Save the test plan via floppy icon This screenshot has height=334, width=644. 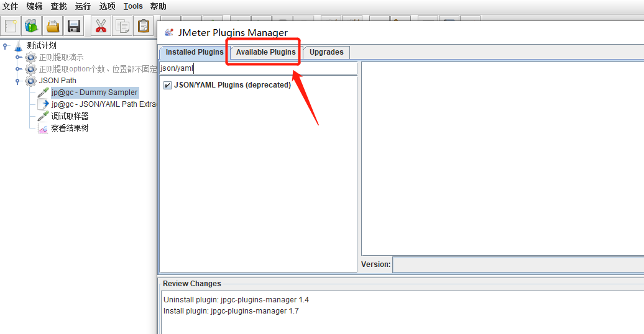tap(74, 26)
